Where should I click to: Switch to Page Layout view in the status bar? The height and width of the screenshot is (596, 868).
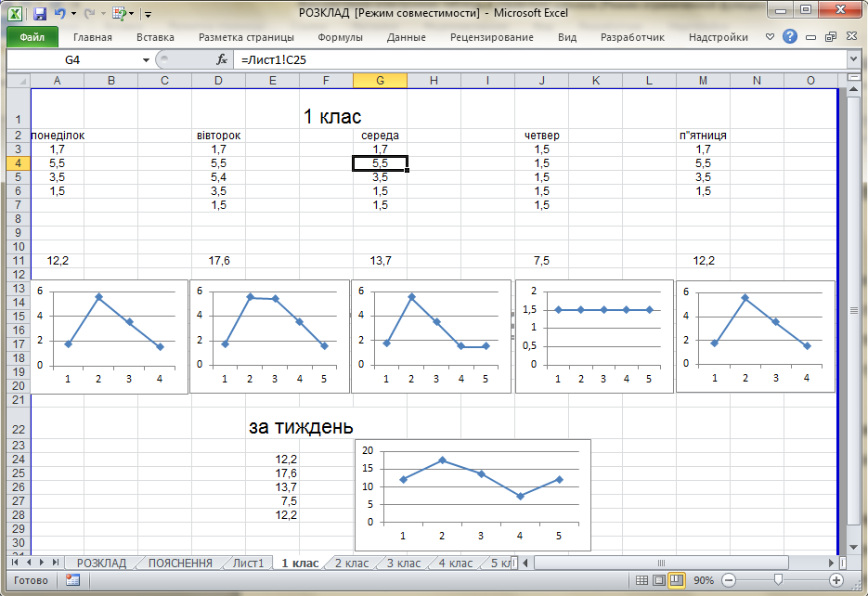659,580
